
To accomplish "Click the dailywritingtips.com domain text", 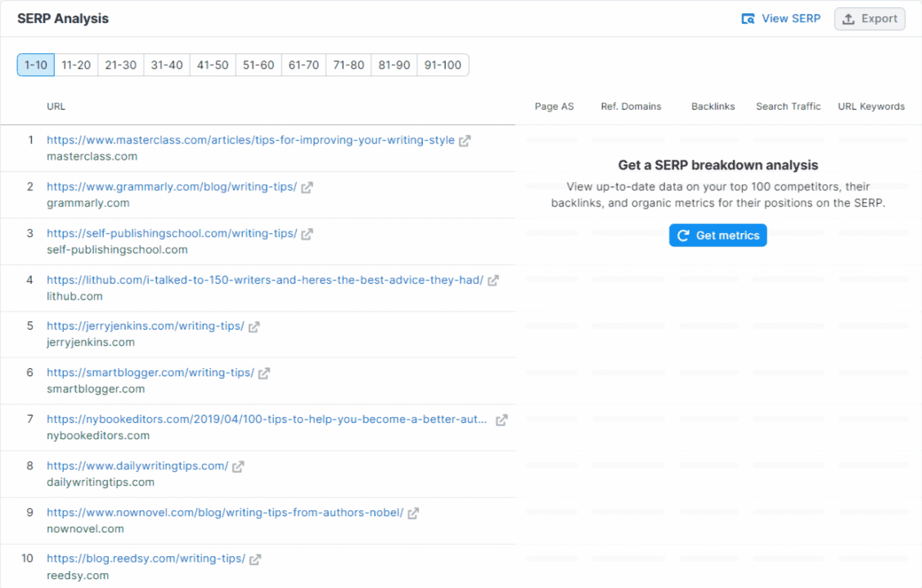I will click(101, 483).
